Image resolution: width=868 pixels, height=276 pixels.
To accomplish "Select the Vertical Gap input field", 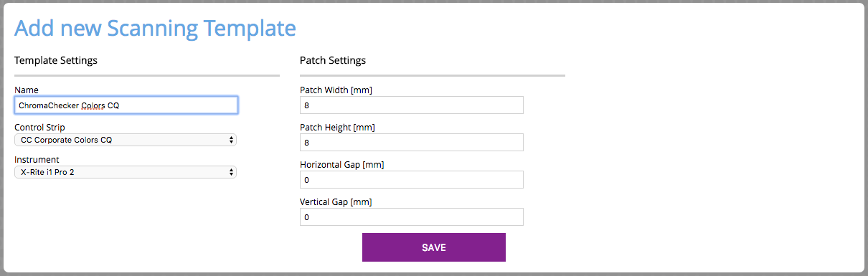I will (x=412, y=217).
